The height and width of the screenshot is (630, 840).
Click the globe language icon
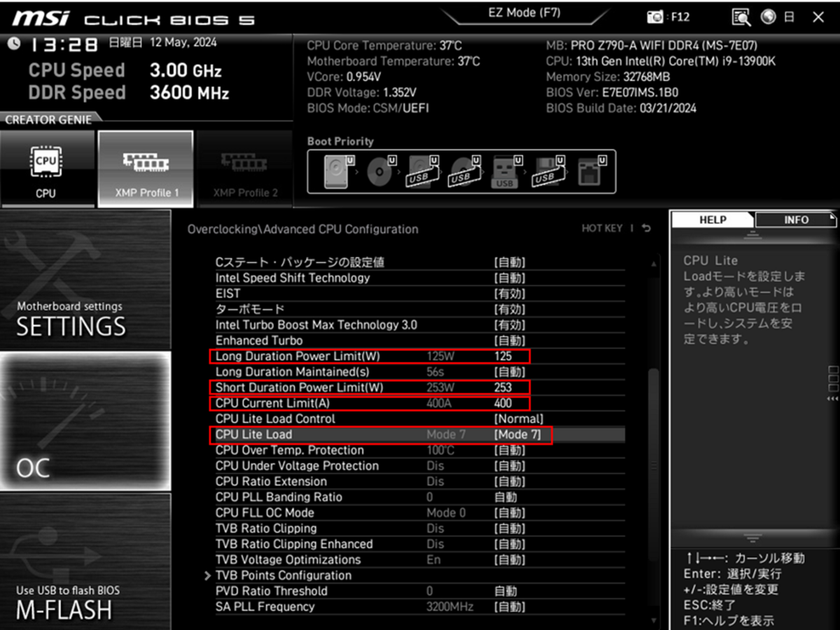[769, 17]
